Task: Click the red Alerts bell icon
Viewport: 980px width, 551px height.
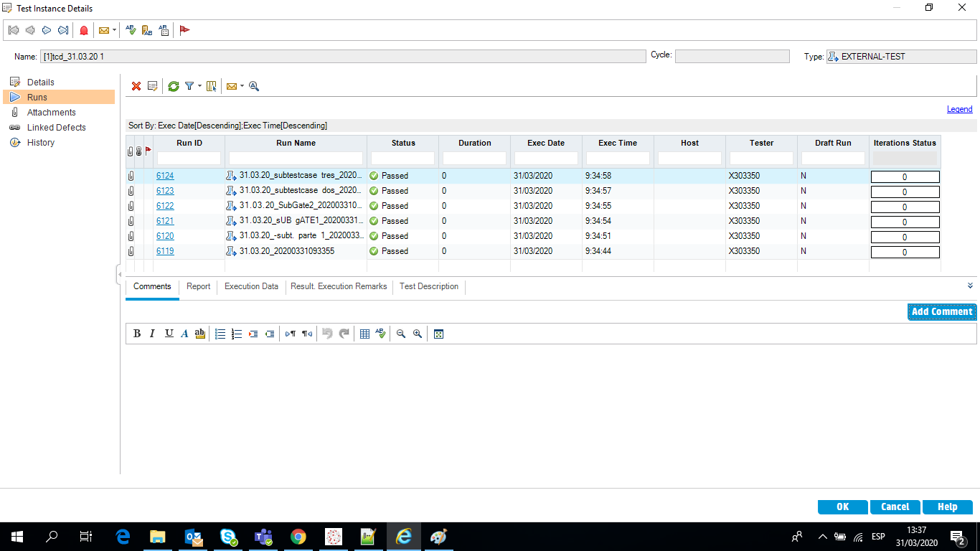Action: pos(84,30)
